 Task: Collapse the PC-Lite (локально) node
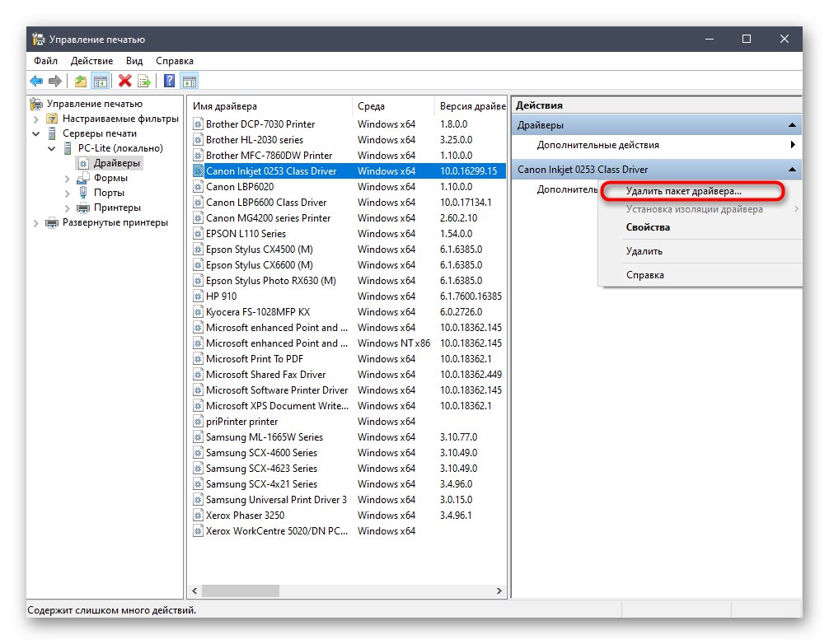coord(52,148)
